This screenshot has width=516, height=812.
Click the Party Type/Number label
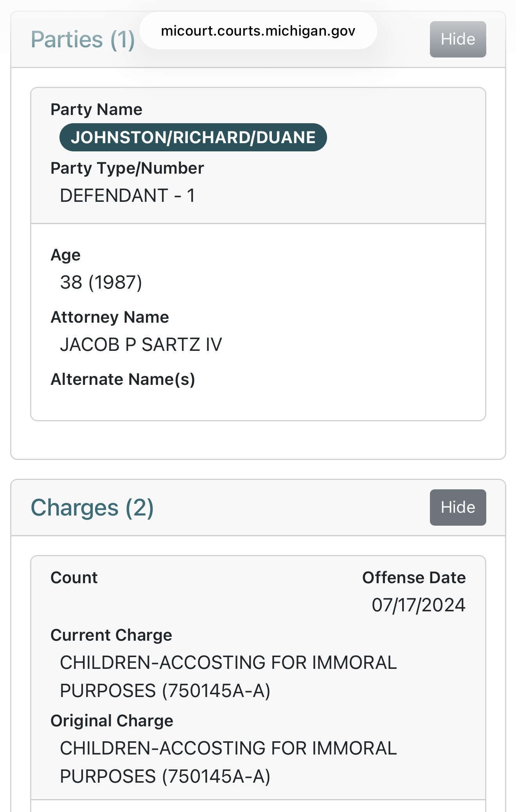pos(127,168)
